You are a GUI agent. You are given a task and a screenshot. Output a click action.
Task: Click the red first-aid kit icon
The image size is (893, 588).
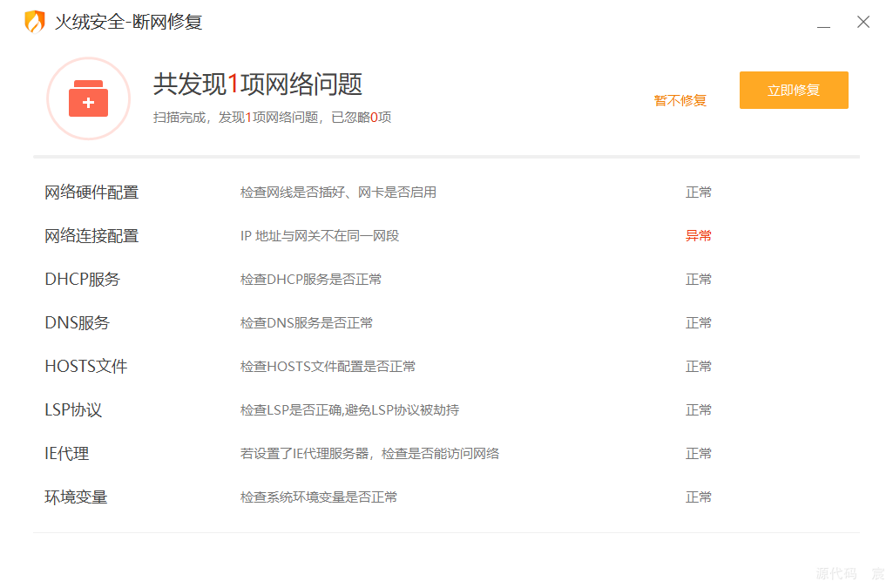(x=88, y=98)
